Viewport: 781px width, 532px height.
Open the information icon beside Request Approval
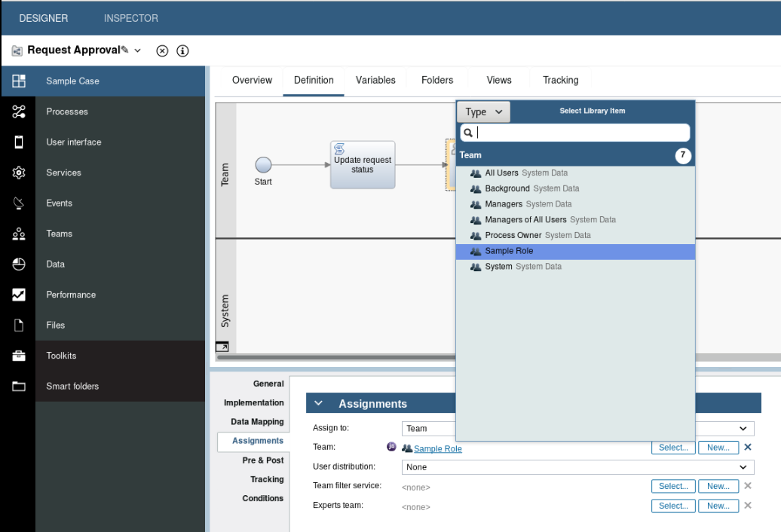[x=182, y=50]
